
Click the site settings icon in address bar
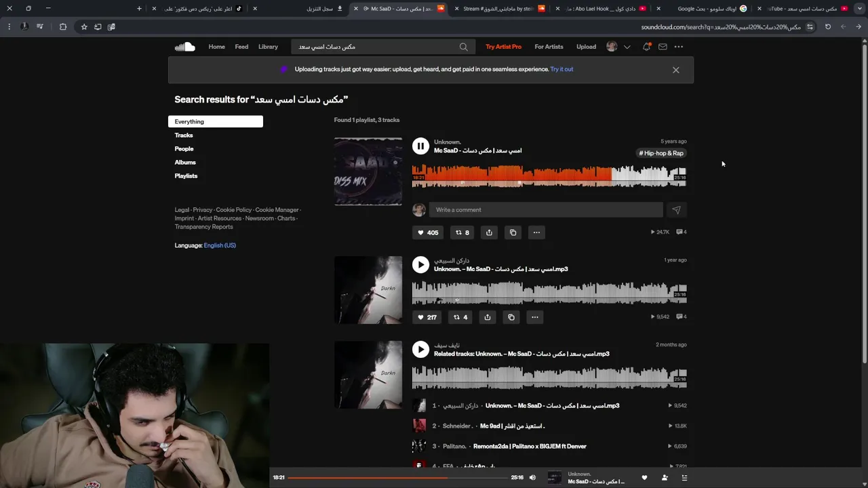click(810, 26)
